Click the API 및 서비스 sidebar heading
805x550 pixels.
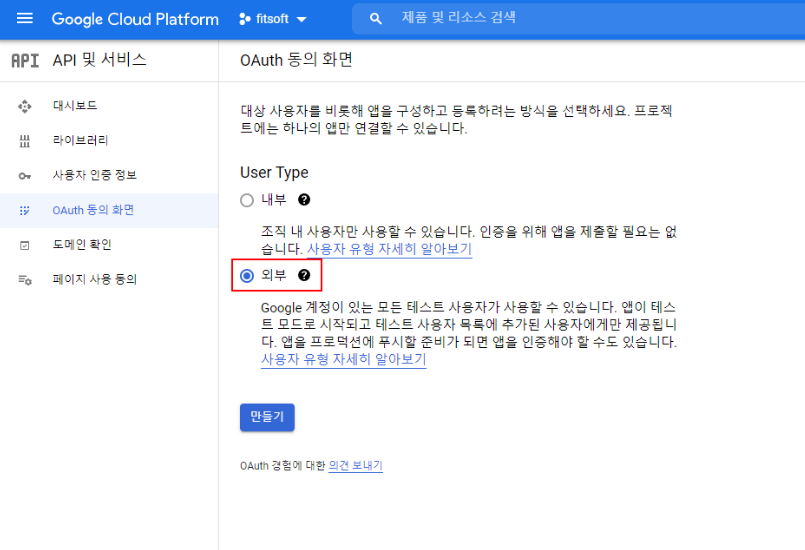(100, 60)
